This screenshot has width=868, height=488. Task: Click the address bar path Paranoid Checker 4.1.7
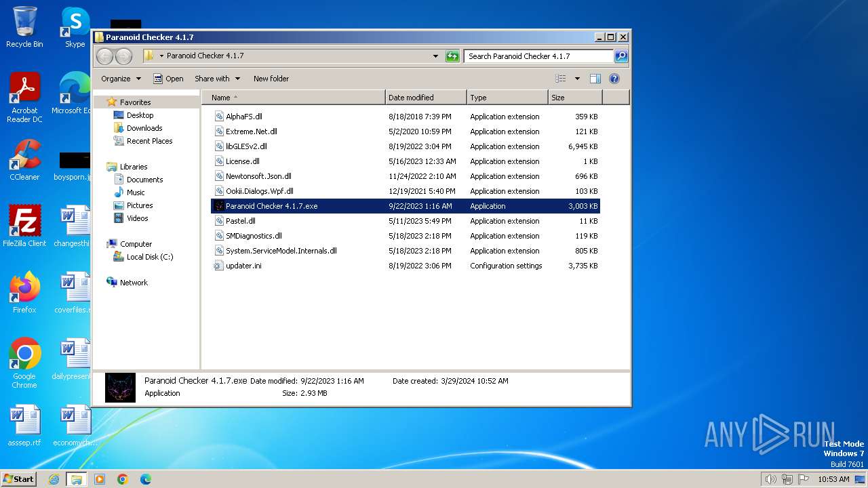coord(205,56)
